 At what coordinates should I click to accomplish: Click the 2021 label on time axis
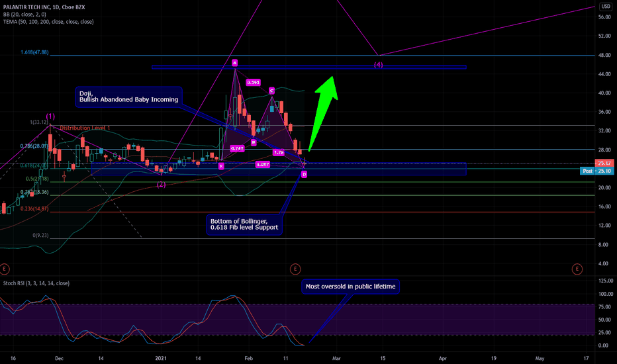[x=161, y=359]
